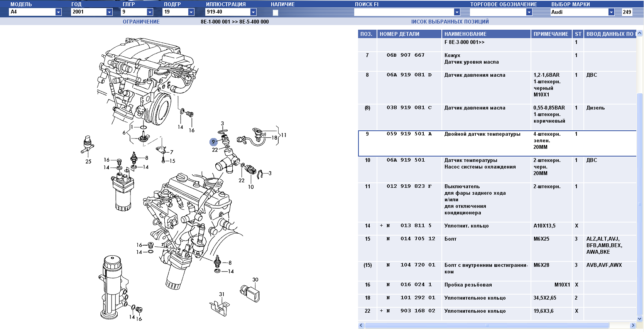The width and height of the screenshot is (644, 332).
Task: Click callout number 18 in the diagram
Action: [274, 137]
